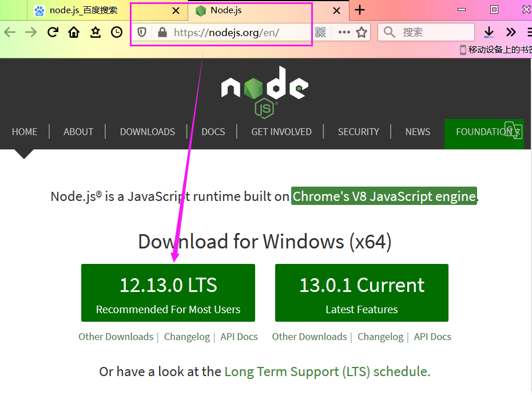The height and width of the screenshot is (395, 532).
Task: Minimize the browser window
Action: coord(462,10)
